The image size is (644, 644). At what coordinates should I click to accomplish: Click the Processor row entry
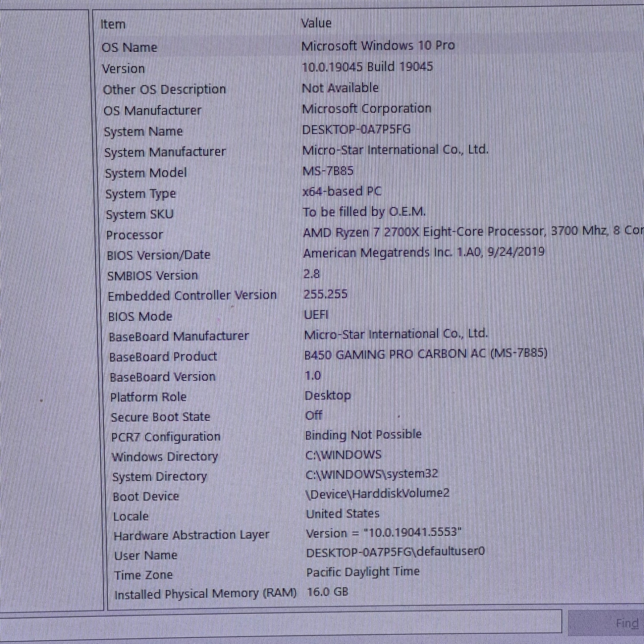pyautogui.click(x=135, y=235)
